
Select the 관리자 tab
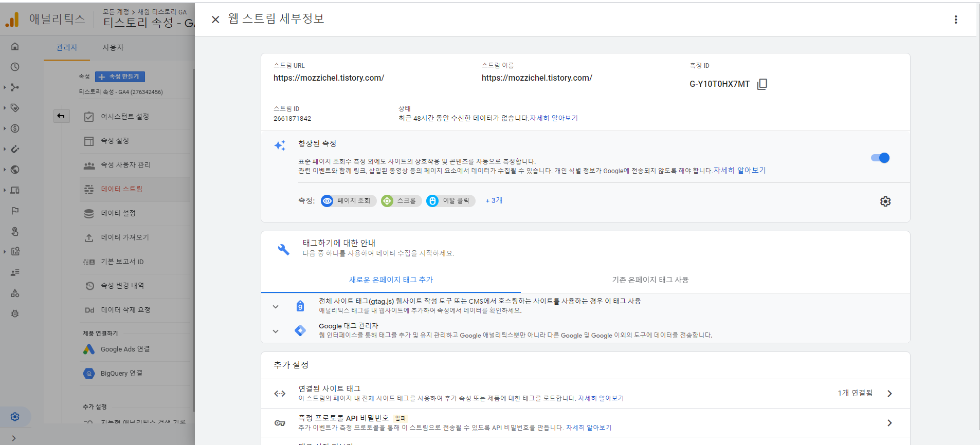[67, 47]
